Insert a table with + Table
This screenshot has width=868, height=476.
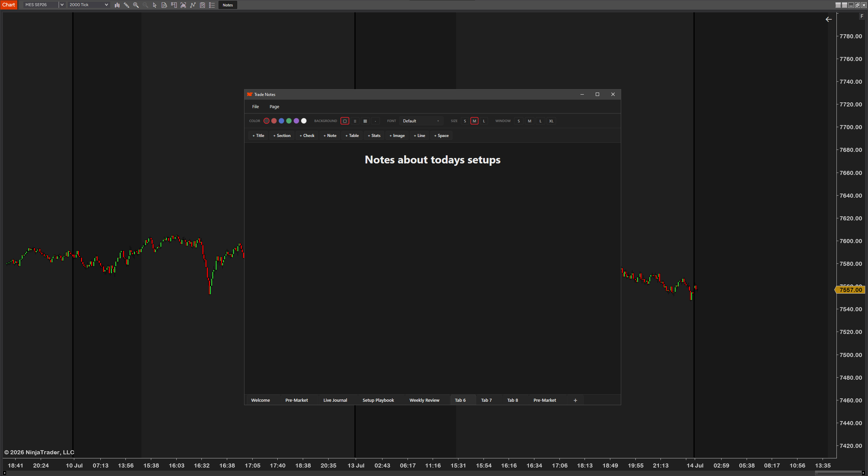click(352, 136)
